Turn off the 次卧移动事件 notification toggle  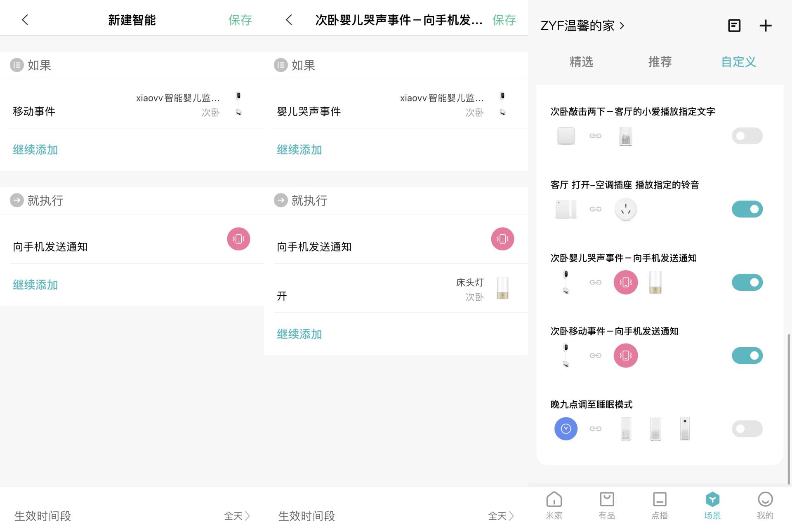[747, 355]
